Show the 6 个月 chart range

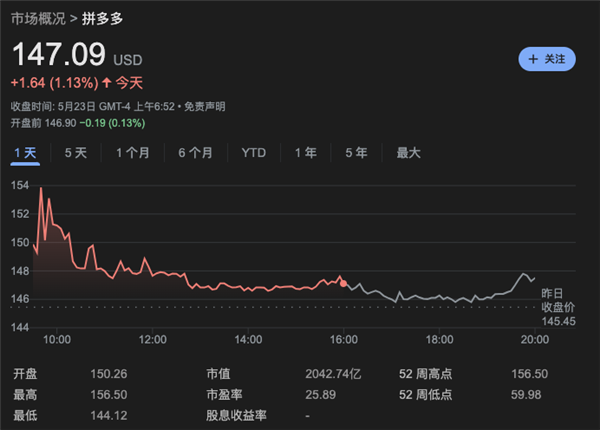click(x=195, y=153)
